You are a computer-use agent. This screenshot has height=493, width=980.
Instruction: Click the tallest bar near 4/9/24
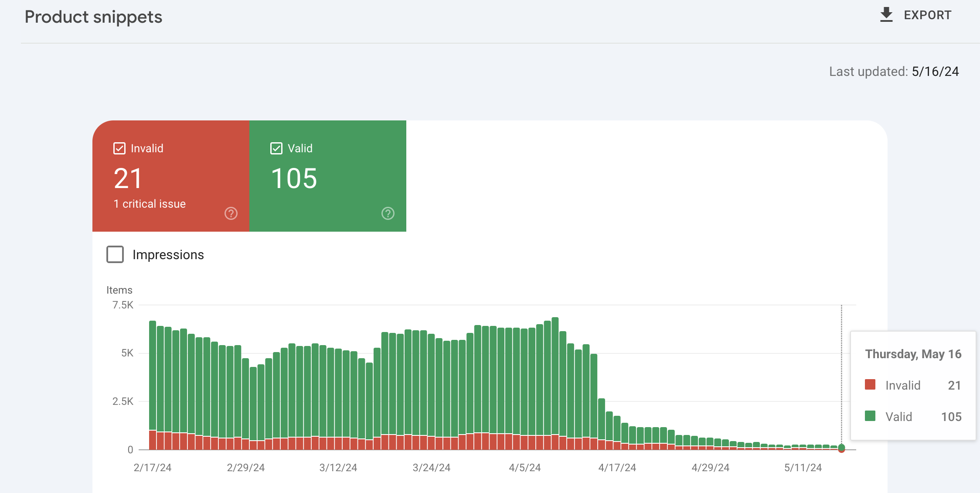click(555, 383)
